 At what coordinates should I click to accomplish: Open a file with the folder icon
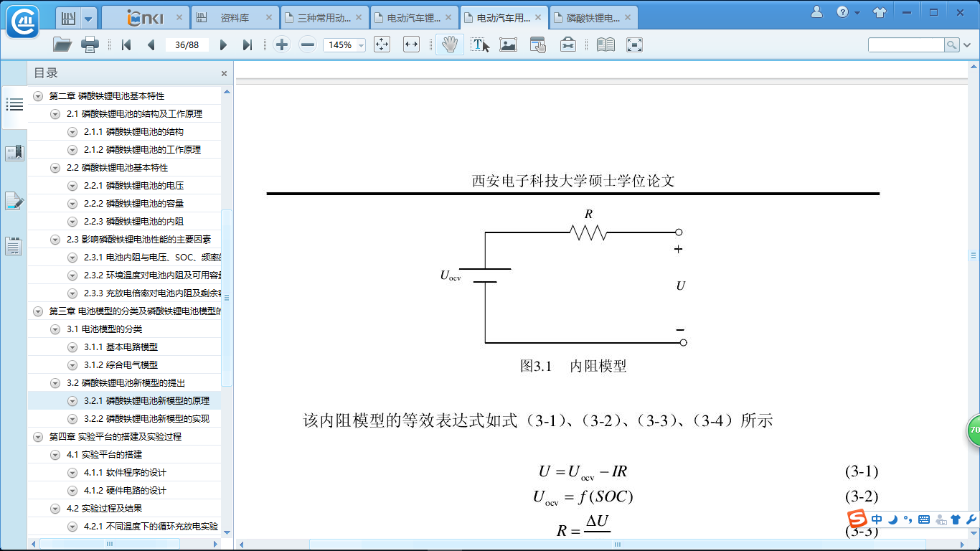pyautogui.click(x=62, y=44)
